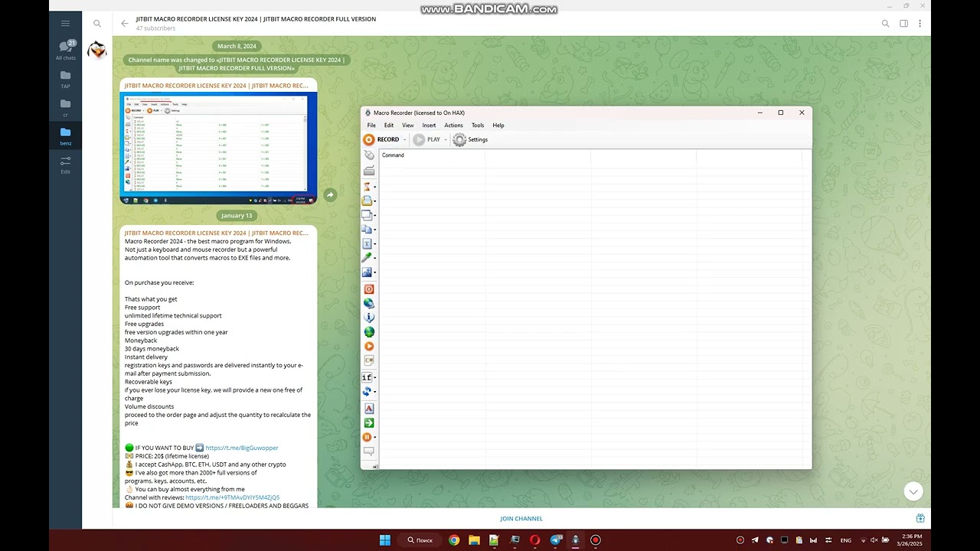Toggle the Telegram right sidebar panel
The image size is (980, 551).
(x=904, y=24)
